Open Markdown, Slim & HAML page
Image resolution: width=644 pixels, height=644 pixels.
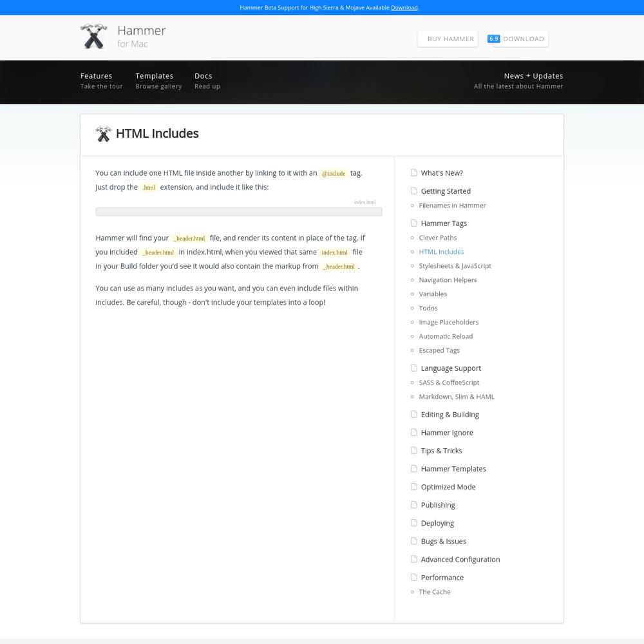pyautogui.click(x=457, y=396)
